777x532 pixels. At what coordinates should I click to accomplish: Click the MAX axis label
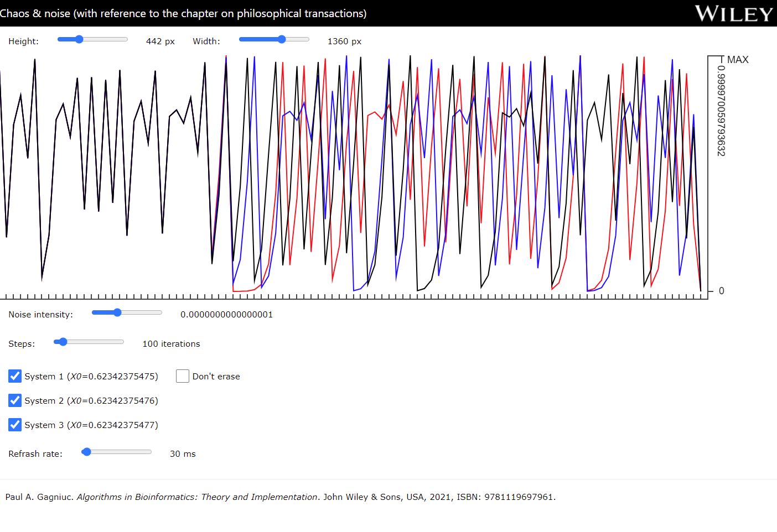(738, 60)
